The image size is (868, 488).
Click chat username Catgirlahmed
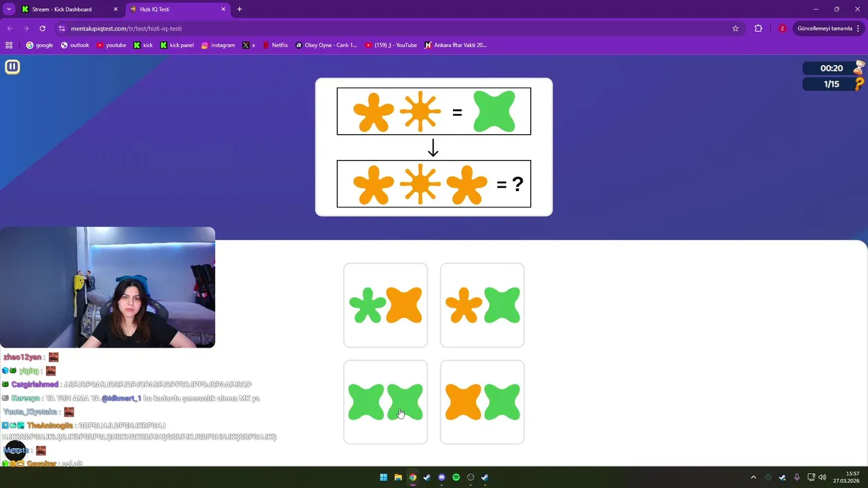tap(35, 384)
